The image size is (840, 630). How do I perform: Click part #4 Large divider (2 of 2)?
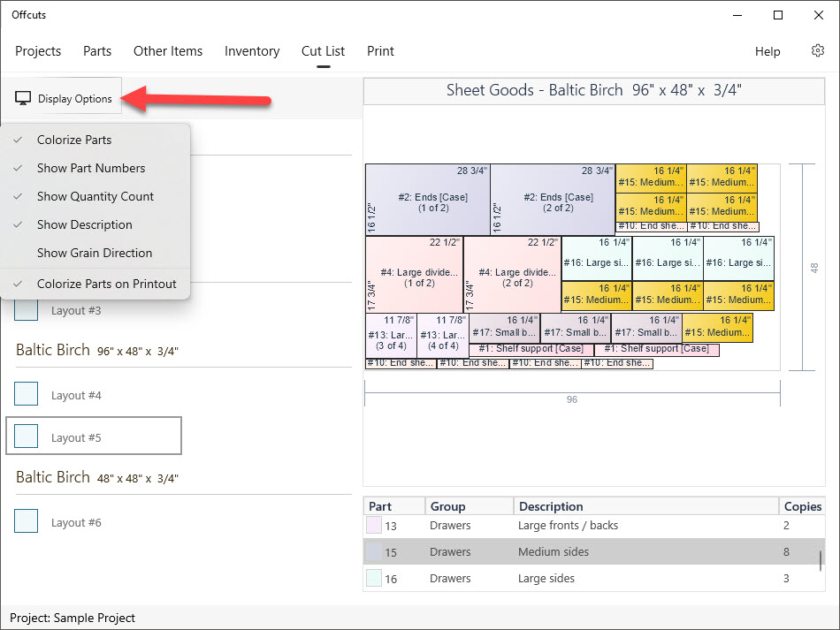[x=512, y=275]
